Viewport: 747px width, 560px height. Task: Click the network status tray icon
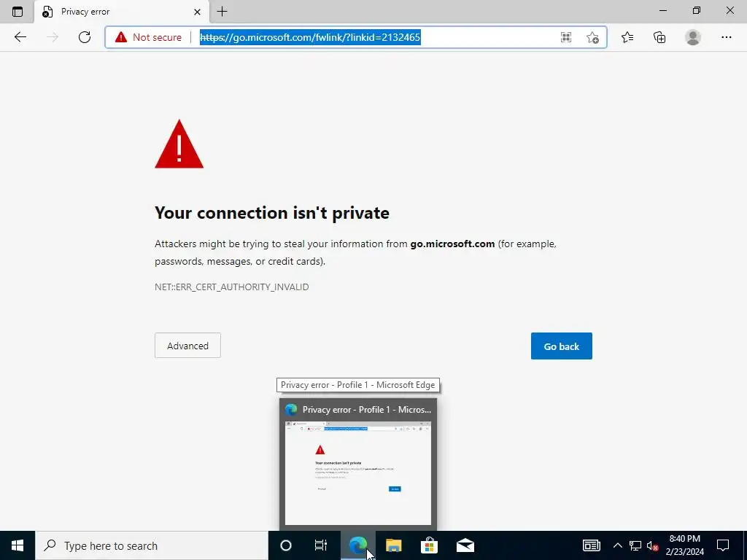635,545
